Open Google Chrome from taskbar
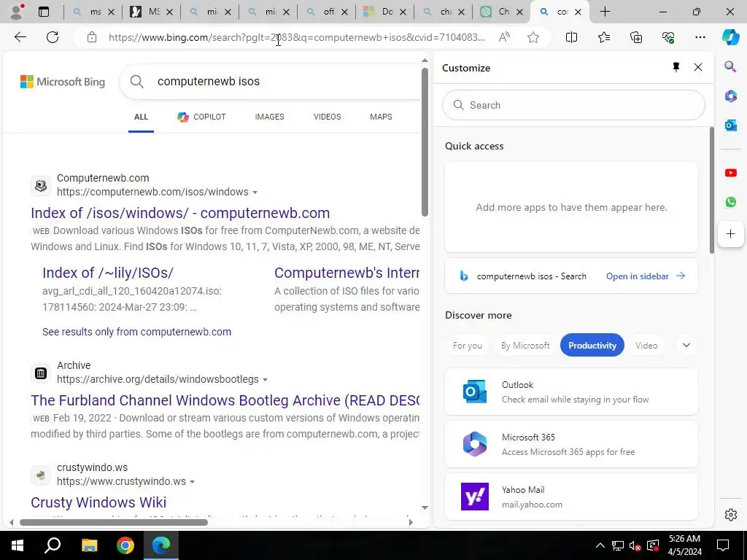The height and width of the screenshot is (560, 747). tap(125, 545)
